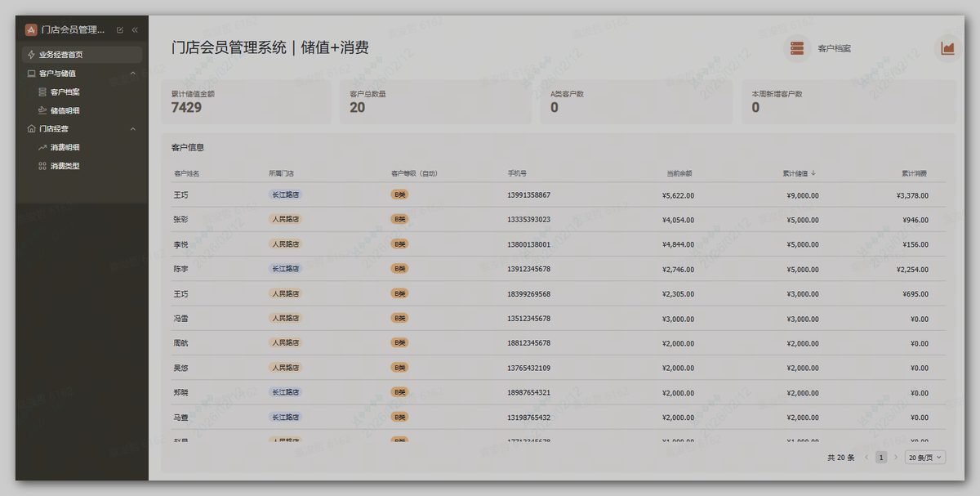
Task: Click phone number 13765432109
Action: coord(528,368)
